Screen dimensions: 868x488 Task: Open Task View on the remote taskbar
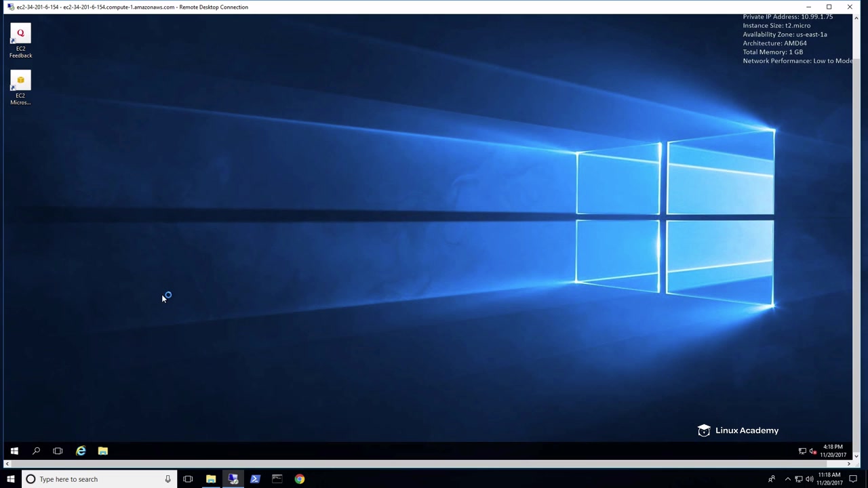pyautogui.click(x=58, y=451)
